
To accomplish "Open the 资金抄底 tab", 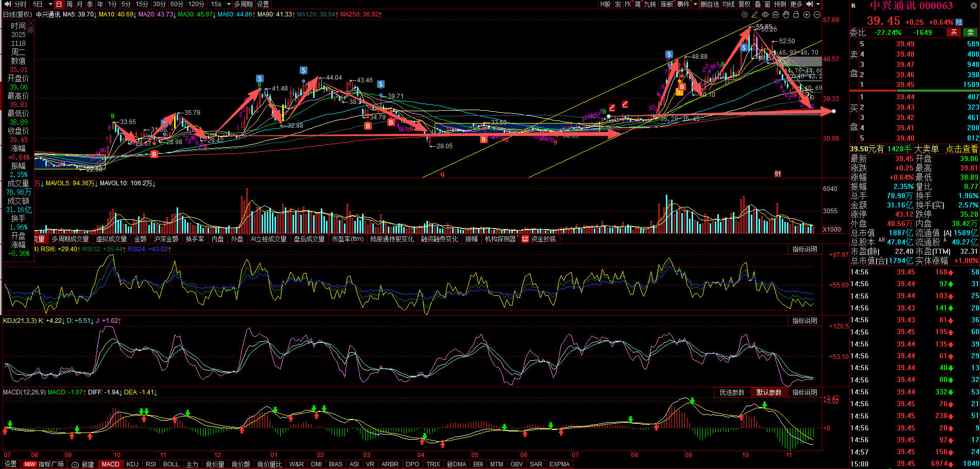I will (543, 239).
